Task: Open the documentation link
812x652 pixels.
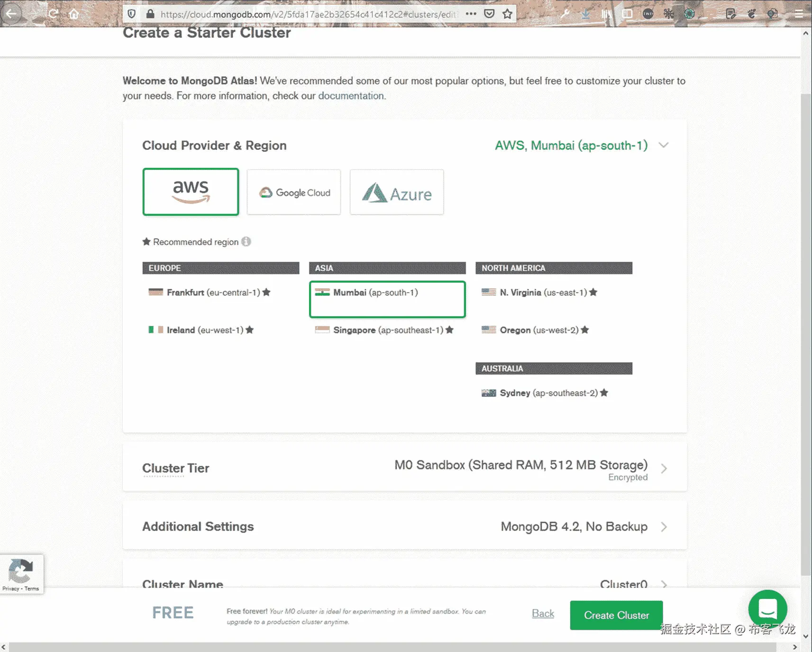Action: coord(351,96)
